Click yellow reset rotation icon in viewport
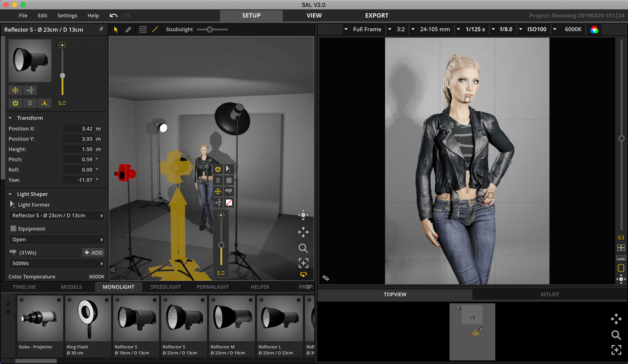 303,274
